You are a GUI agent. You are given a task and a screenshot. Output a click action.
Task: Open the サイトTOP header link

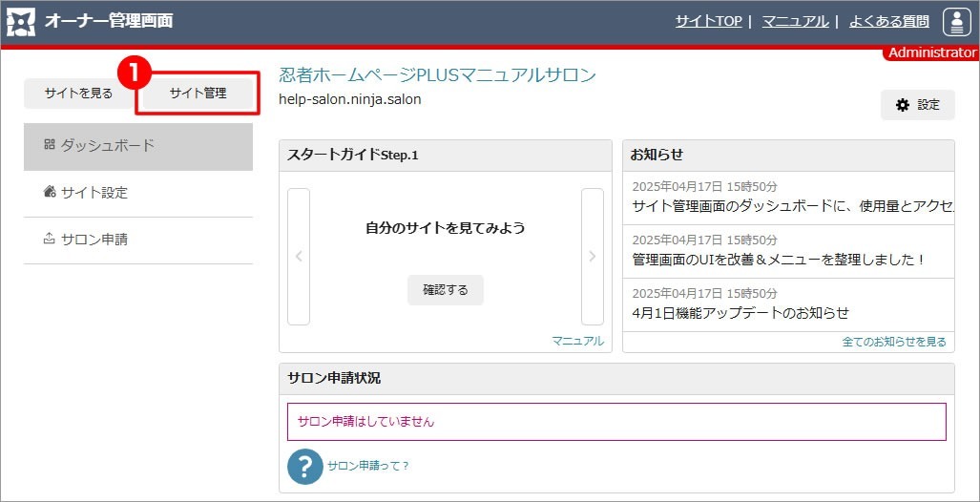tap(708, 21)
